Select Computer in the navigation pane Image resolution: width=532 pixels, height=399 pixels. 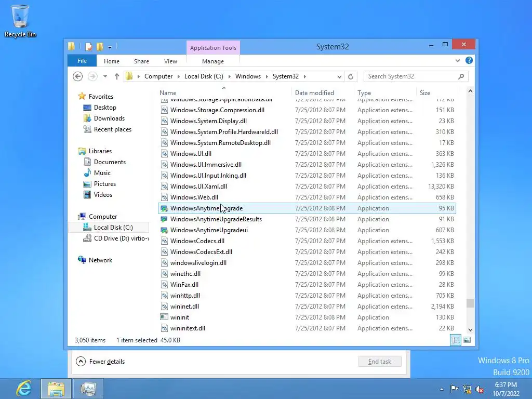pos(103,217)
